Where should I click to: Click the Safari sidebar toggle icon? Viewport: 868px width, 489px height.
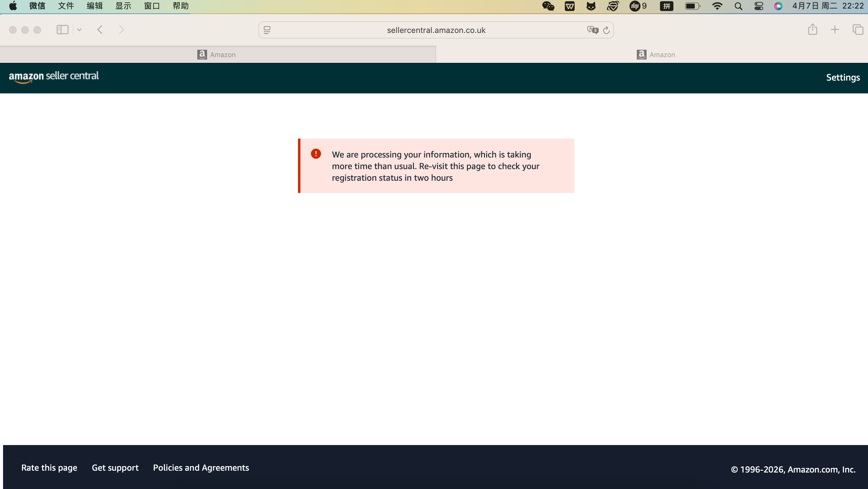[62, 30]
